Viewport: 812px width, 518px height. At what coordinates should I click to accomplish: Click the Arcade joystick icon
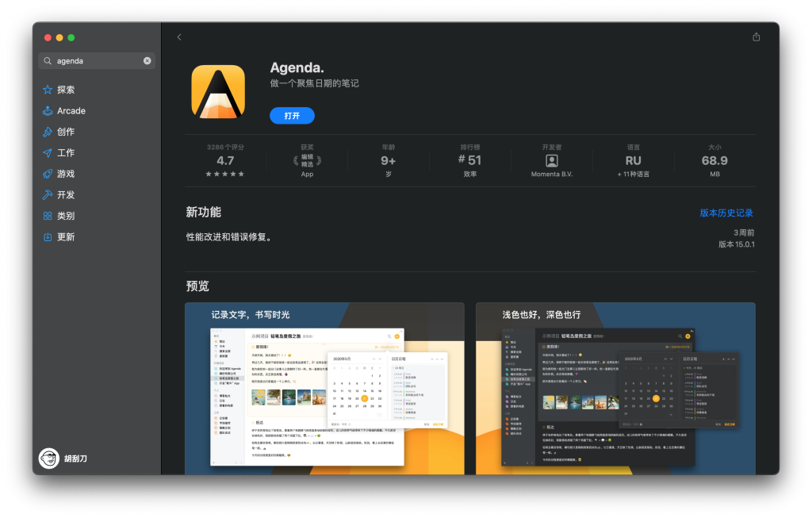click(x=48, y=111)
